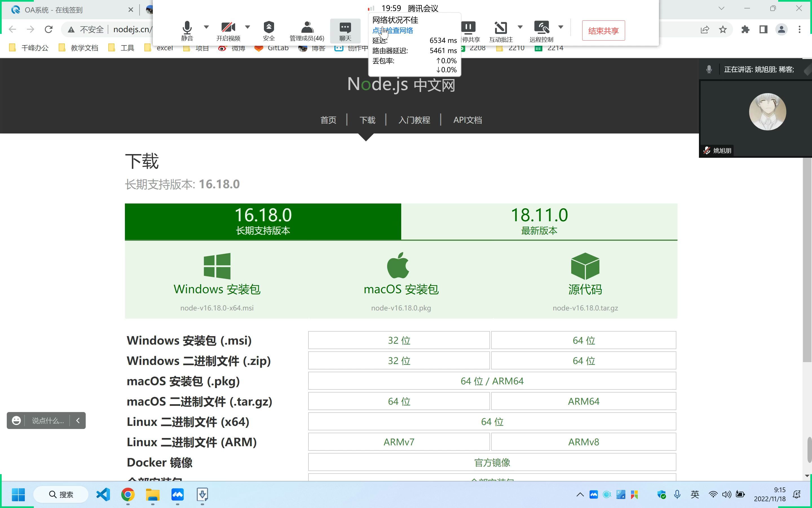Click 64 位 for Windows 二进制文件 (.zip)
This screenshot has width=812, height=508.
pos(584,360)
